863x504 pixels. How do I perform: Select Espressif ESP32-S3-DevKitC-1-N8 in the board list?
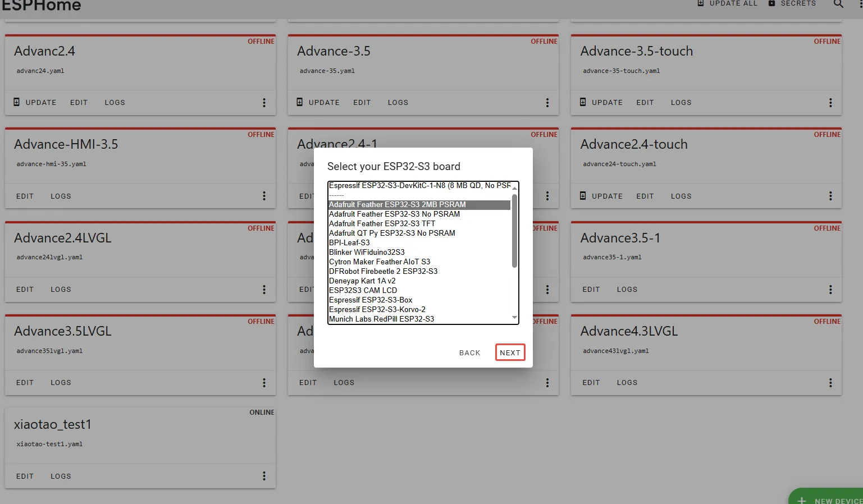click(419, 185)
